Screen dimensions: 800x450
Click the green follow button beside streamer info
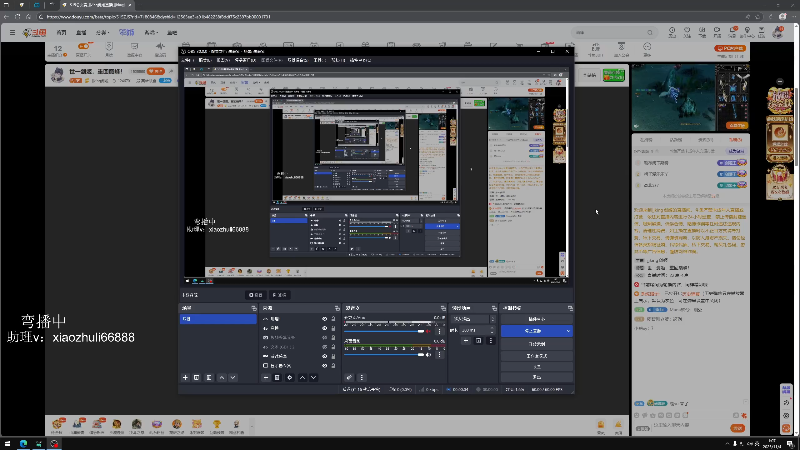613,75
